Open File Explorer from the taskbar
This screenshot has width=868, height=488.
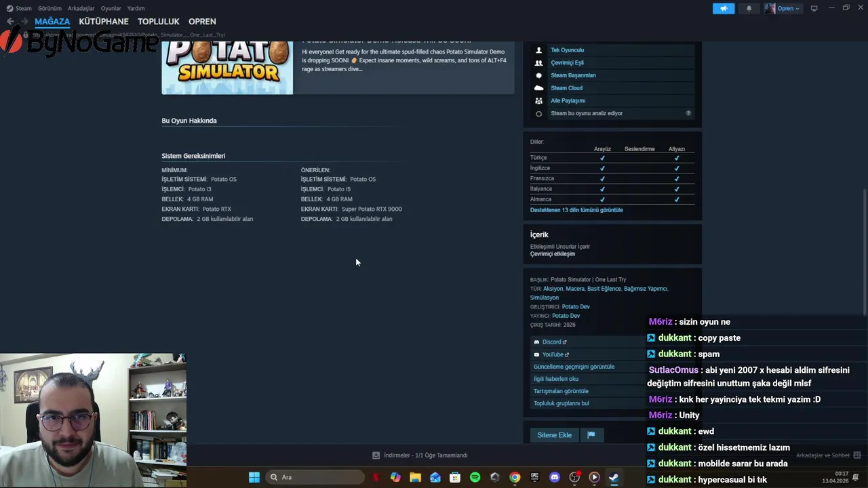click(x=415, y=477)
